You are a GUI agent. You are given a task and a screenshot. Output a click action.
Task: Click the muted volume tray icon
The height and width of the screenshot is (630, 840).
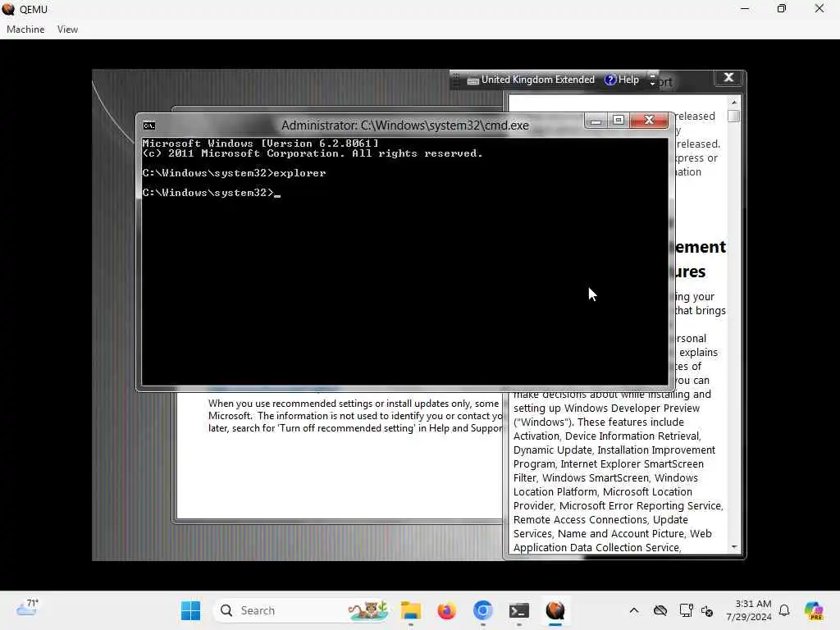(x=707, y=610)
